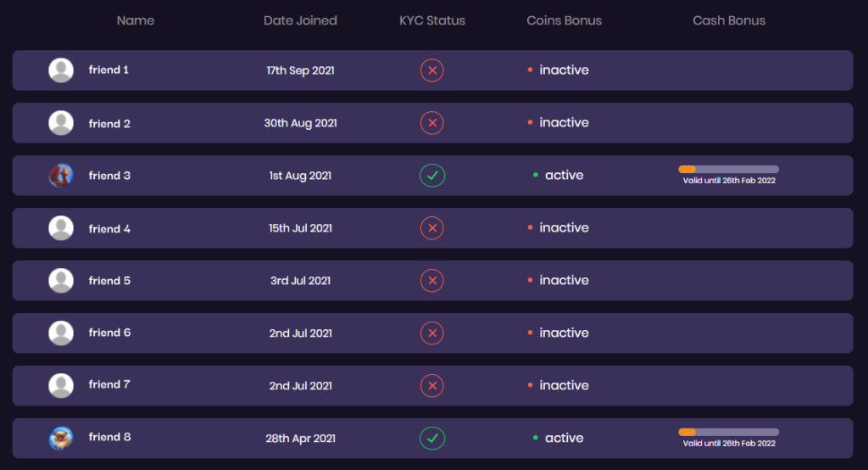Click friend 1's default grey avatar
Screen dimensions: 868x470
point(61,70)
